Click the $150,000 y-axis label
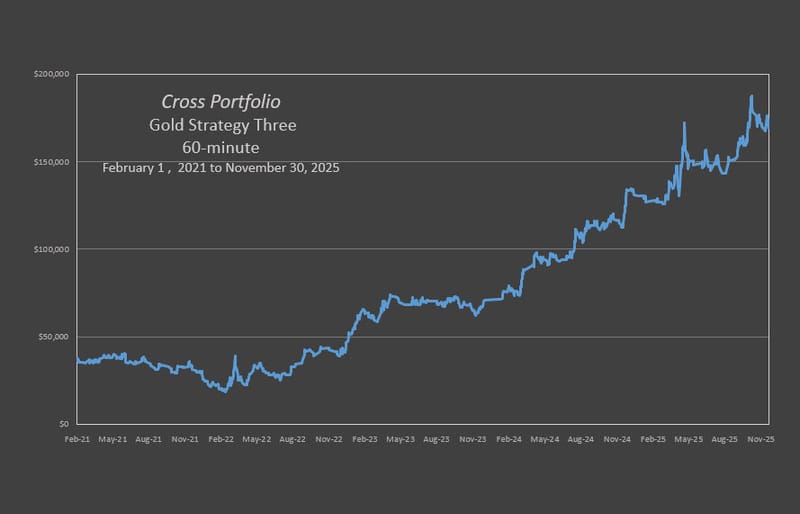The width and height of the screenshot is (800, 514). [50, 162]
